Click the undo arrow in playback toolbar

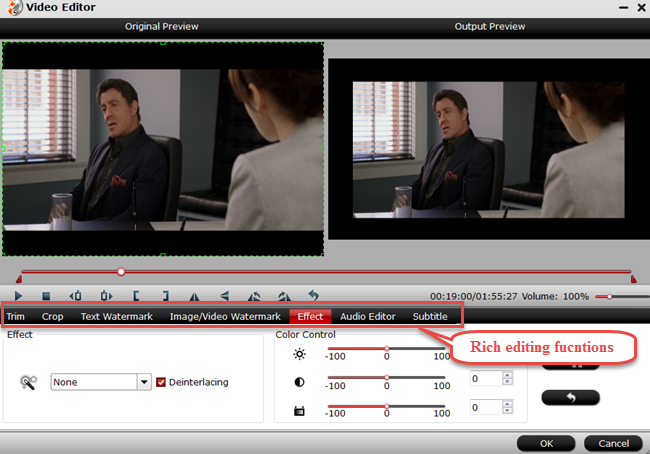[314, 296]
